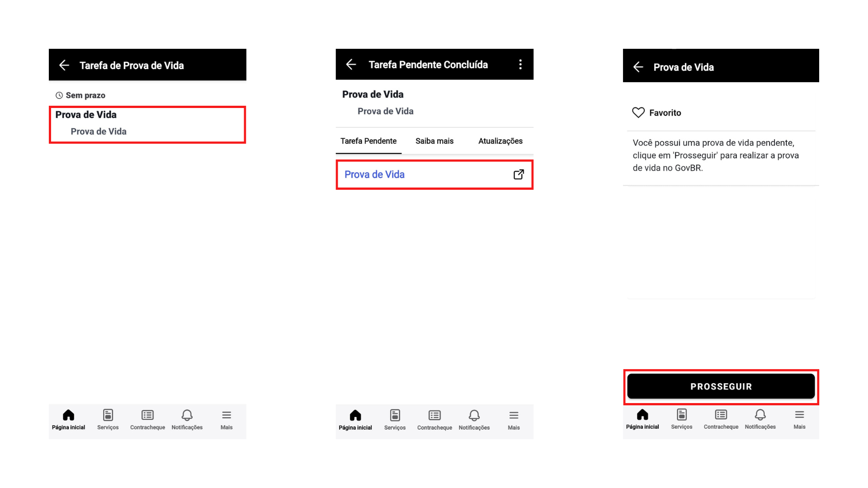Open three-dot menu on Tarefa Pendente Concluída
The height and width of the screenshot is (488, 868).
click(x=520, y=65)
